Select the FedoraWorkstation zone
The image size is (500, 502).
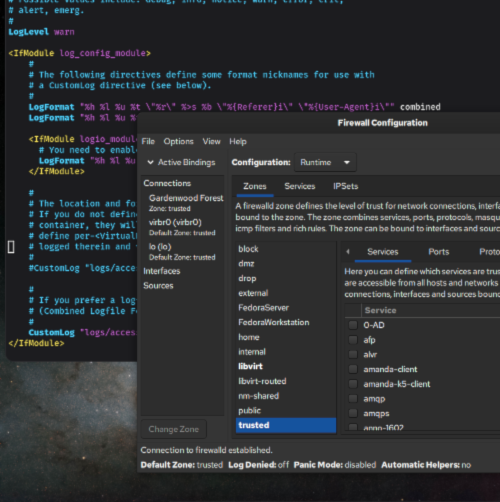click(286, 322)
